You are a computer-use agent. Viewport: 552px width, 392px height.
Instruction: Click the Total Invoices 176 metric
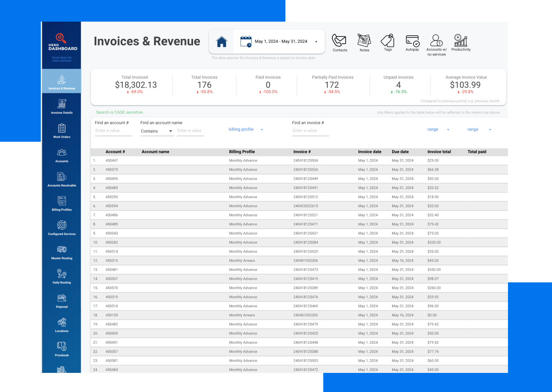coord(204,85)
